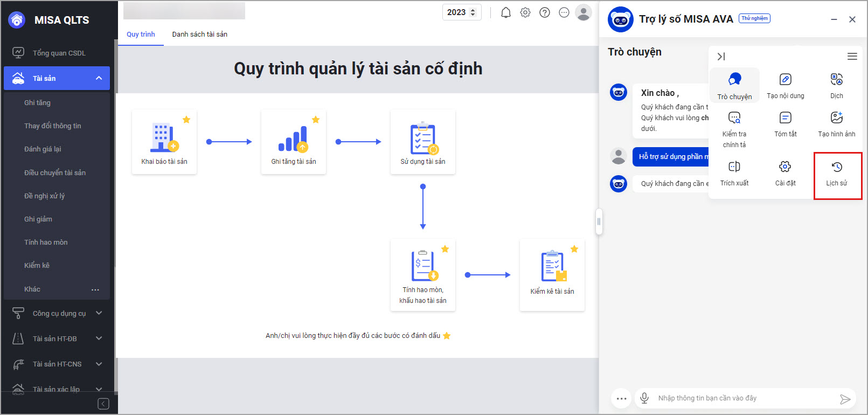Select Kiểm tra chính tả feature
Viewport: 868px width, 415px height.
tap(734, 129)
